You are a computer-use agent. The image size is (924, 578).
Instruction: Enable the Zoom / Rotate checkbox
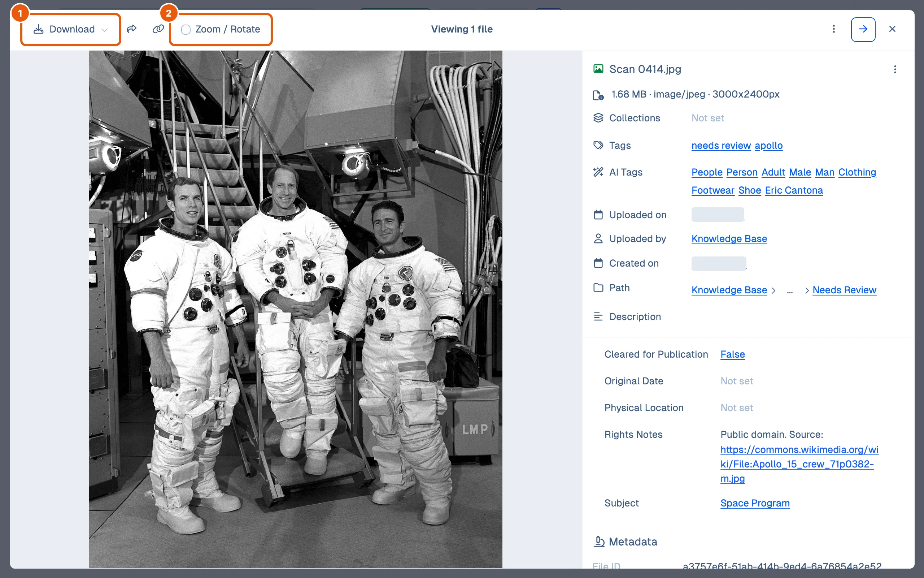pos(186,29)
